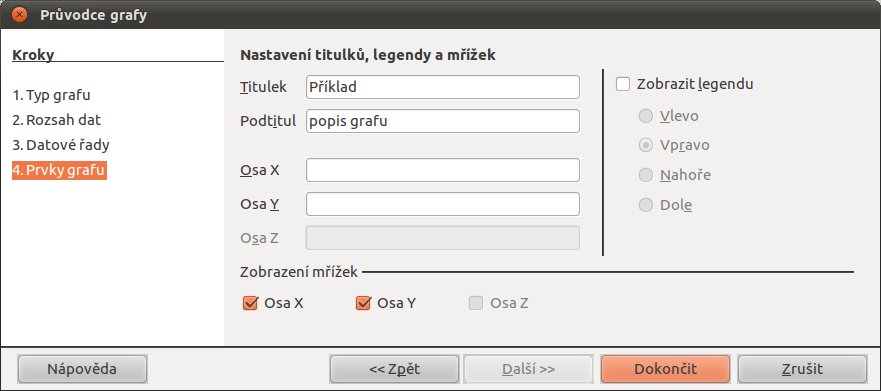The width and height of the screenshot is (881, 391).
Task: Enable the Zobrazit legendu checkbox
Action: pyautogui.click(x=623, y=84)
